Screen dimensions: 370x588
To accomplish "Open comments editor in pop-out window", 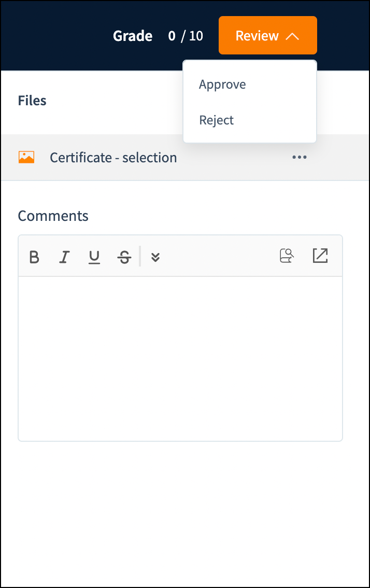I will pos(320,256).
